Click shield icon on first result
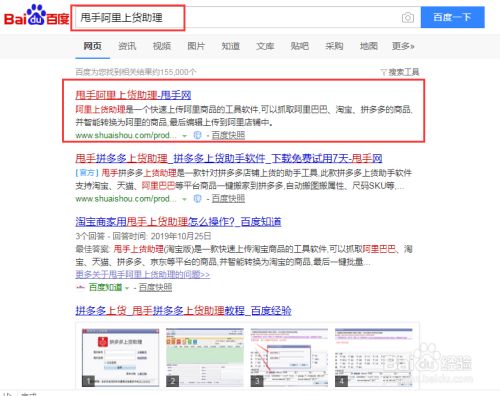Image resolution: width=500 pixels, height=396 pixels. [197, 135]
